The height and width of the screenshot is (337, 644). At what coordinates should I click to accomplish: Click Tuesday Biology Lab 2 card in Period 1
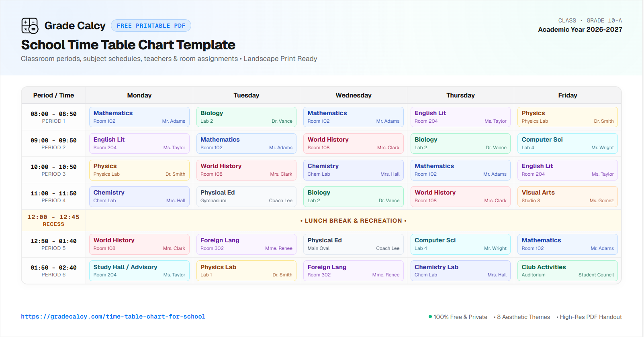click(x=246, y=117)
